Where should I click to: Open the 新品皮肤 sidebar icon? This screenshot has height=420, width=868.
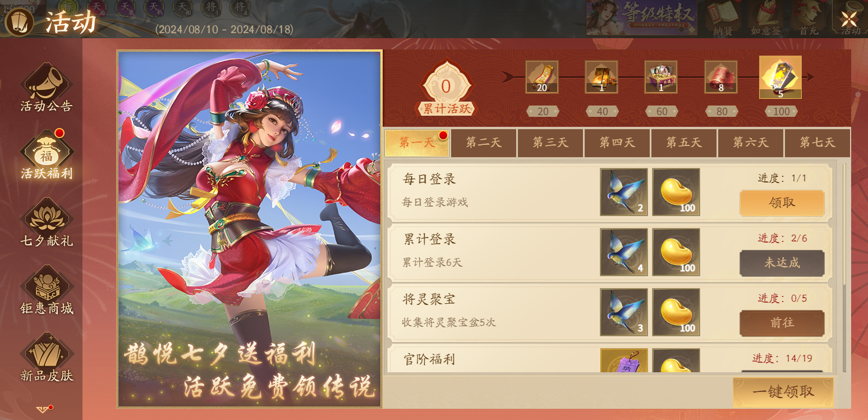click(47, 357)
